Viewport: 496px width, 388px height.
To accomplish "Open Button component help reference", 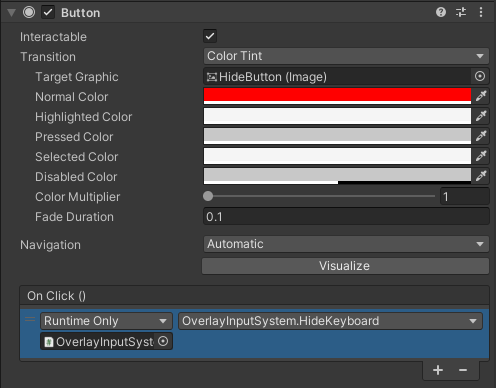I will point(441,12).
